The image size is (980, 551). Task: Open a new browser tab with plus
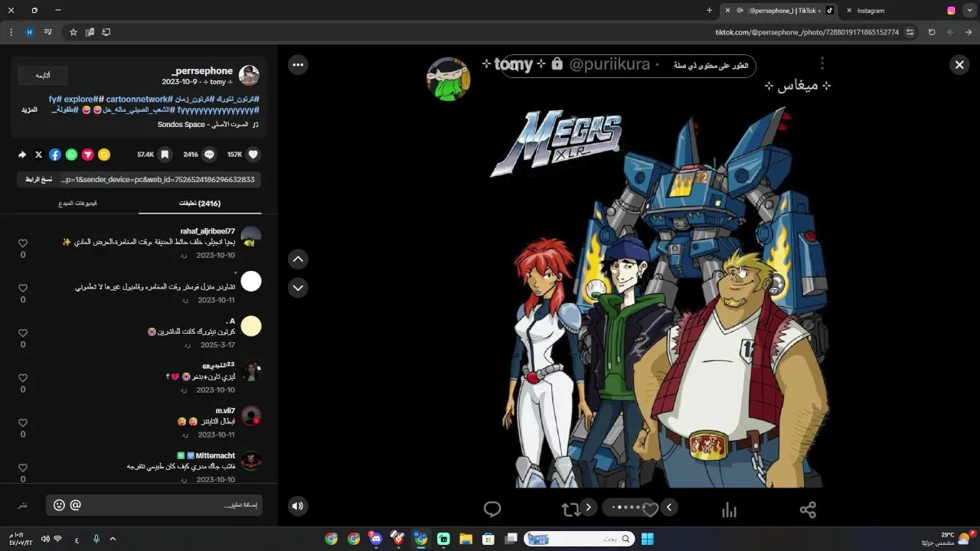[709, 11]
